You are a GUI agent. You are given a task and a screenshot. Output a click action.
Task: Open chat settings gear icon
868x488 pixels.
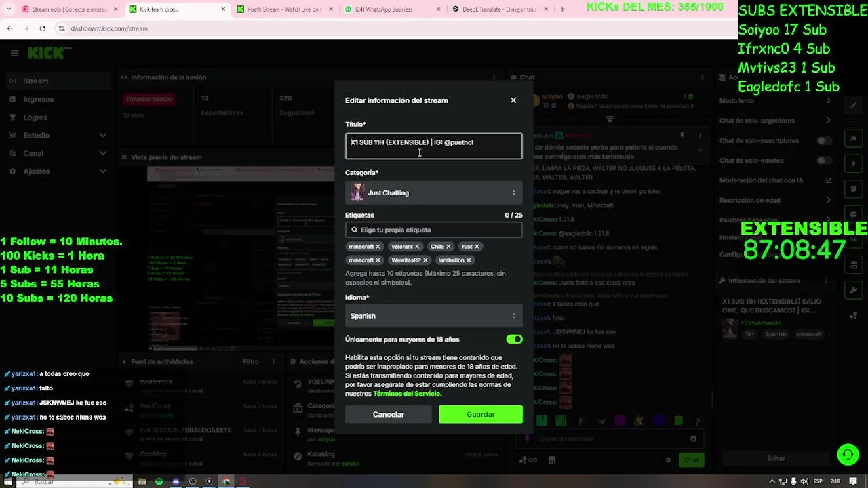click(668, 460)
